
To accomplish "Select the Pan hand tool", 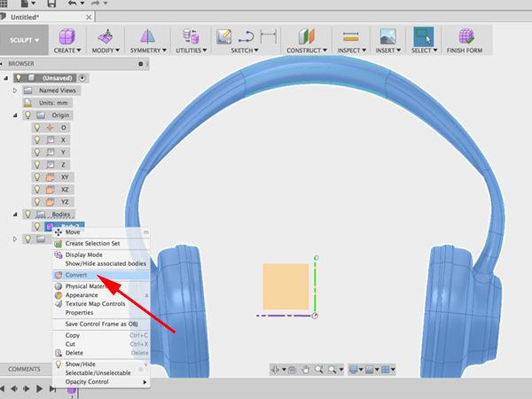I will click(x=305, y=370).
